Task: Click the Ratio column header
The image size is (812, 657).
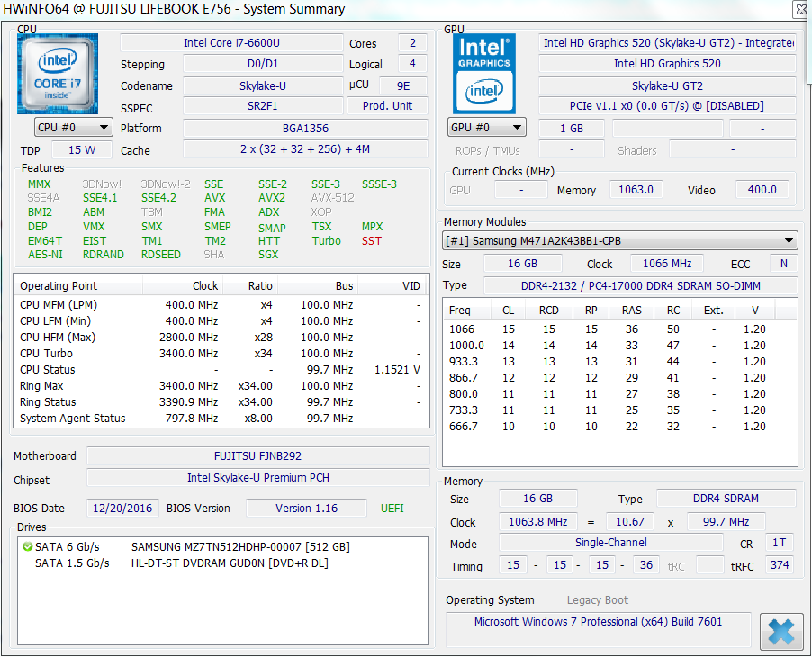Action: click(x=250, y=286)
